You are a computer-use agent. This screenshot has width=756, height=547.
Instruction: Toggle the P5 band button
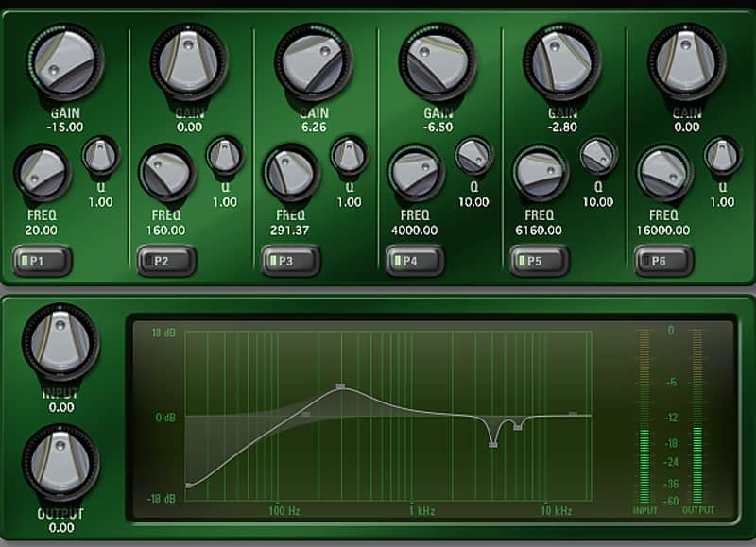[540, 261]
